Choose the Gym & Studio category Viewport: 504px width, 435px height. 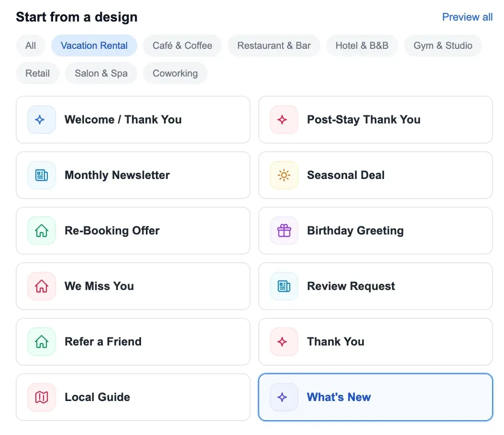point(443,45)
